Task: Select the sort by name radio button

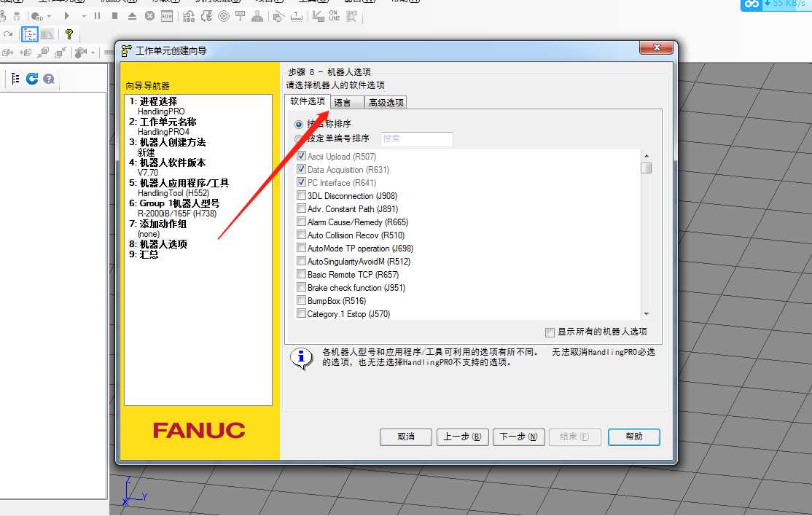Action: [x=299, y=124]
